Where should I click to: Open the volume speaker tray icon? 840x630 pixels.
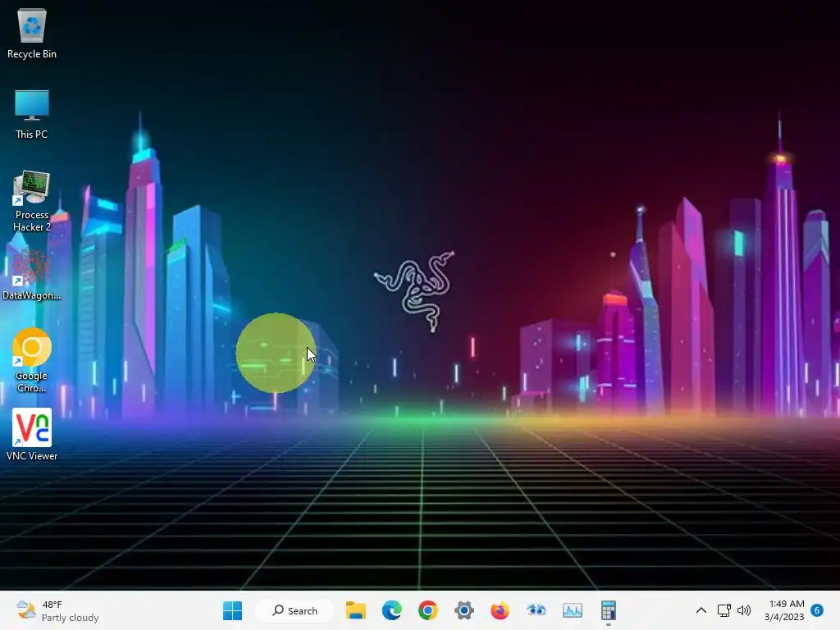[743, 610]
